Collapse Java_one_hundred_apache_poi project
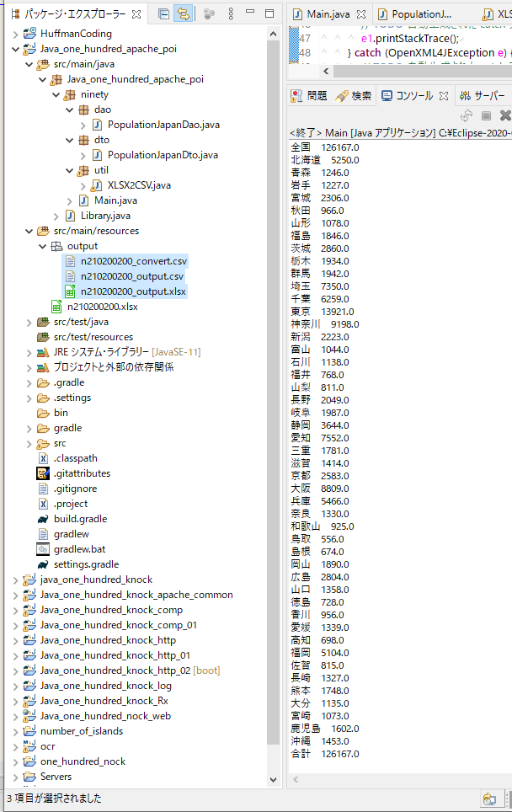The image size is (512, 812). 15,49
